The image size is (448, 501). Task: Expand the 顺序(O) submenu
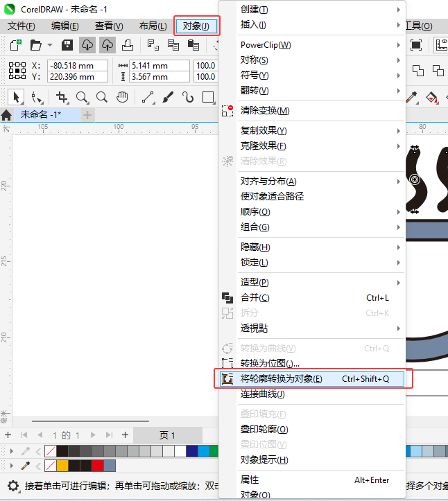click(320, 212)
